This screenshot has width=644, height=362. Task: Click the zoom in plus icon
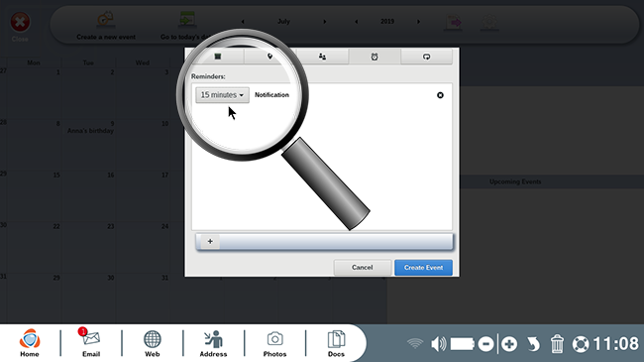coord(509,344)
